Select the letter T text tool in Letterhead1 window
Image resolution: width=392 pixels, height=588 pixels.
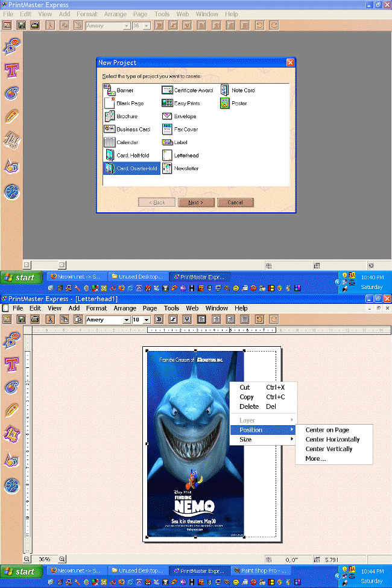11,364
